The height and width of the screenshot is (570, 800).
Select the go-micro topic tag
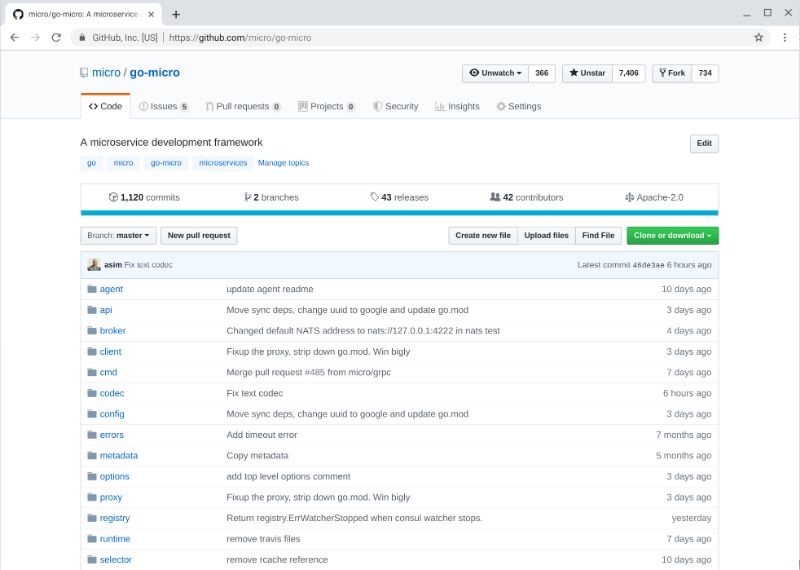166,163
